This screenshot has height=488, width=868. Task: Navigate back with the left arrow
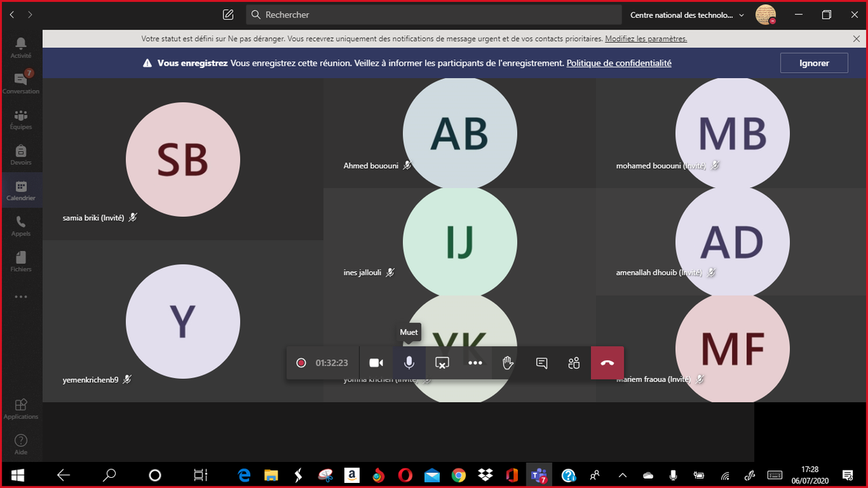pyautogui.click(x=12, y=14)
